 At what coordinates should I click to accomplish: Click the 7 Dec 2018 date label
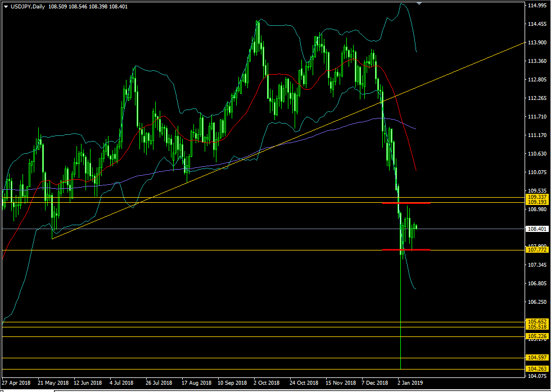374,382
